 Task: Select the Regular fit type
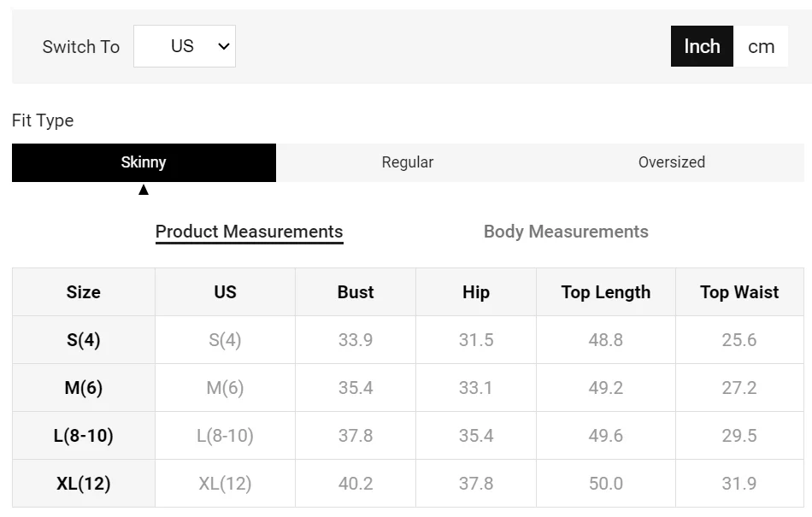point(408,162)
